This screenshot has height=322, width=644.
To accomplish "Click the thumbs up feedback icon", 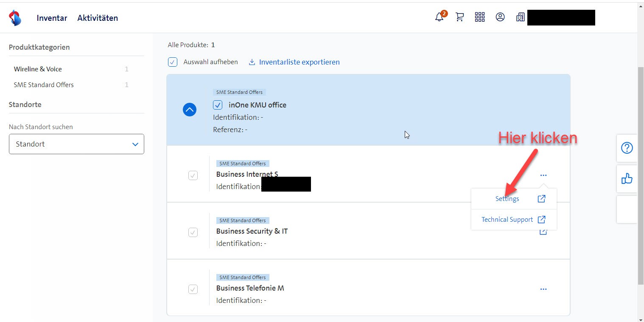I will [627, 179].
